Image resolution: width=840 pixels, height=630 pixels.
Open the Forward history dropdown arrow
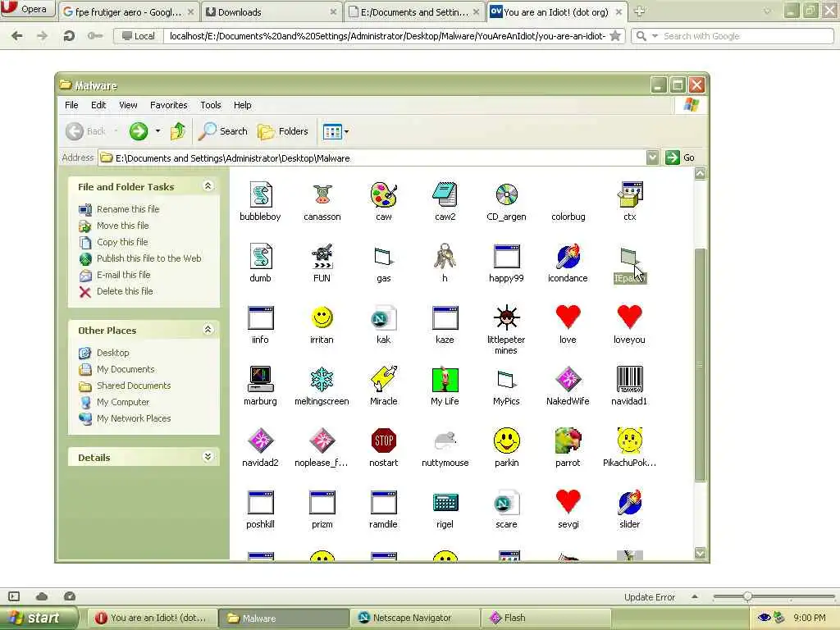pyautogui.click(x=157, y=131)
